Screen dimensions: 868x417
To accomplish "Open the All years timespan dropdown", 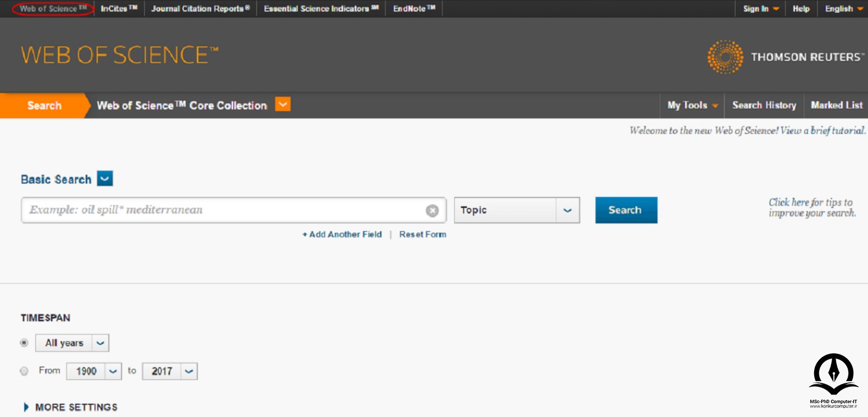I will click(72, 343).
